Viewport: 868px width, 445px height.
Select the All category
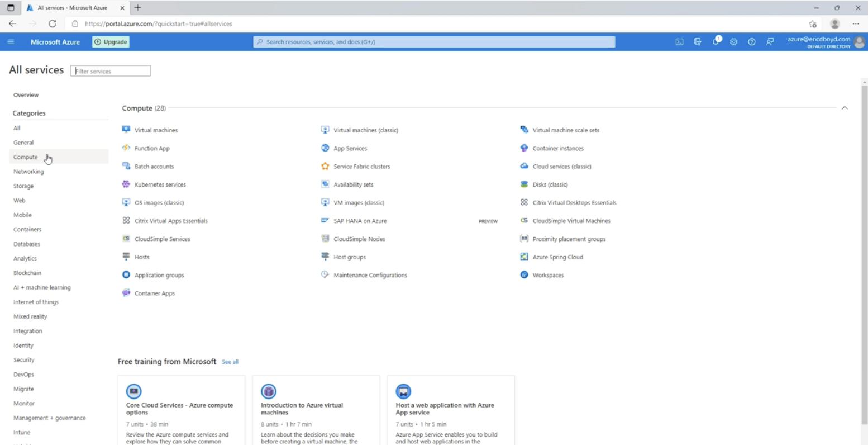tap(17, 128)
